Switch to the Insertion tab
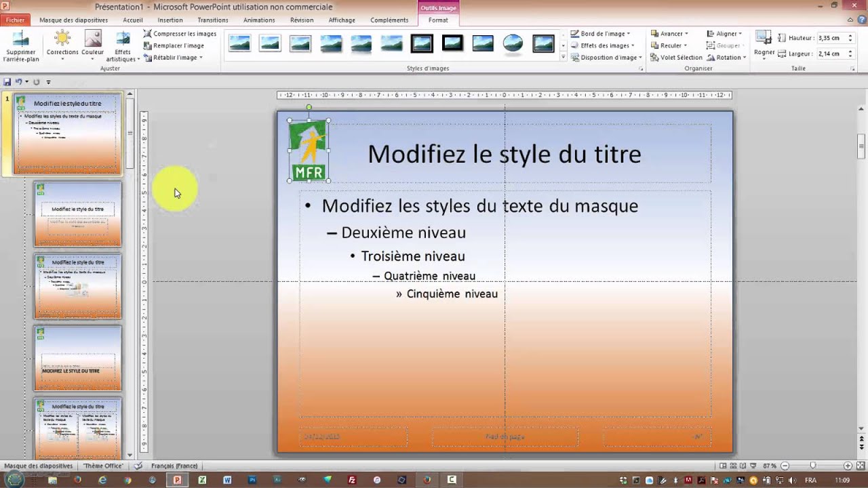Viewport: 868px width, 488px height. point(170,20)
